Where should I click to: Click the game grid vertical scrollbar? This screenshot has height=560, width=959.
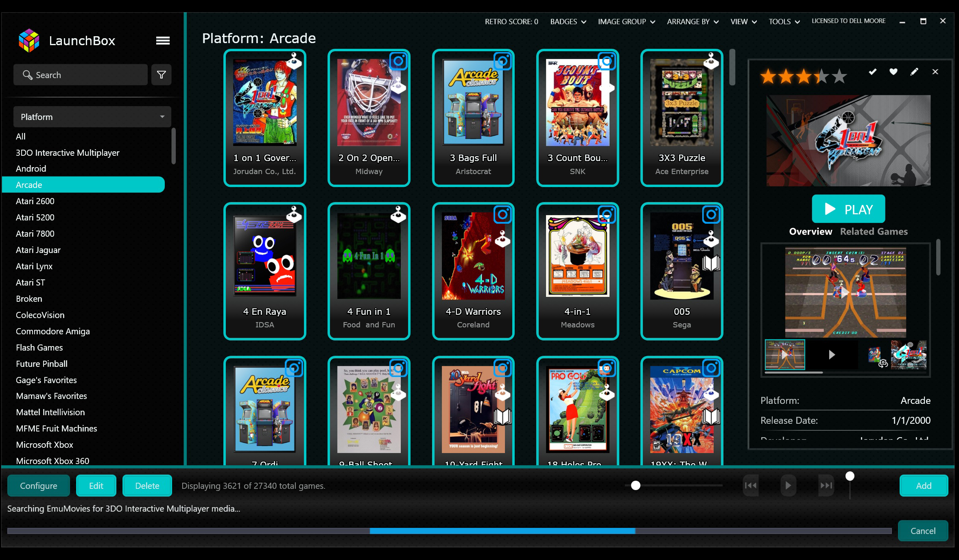pyautogui.click(x=732, y=68)
